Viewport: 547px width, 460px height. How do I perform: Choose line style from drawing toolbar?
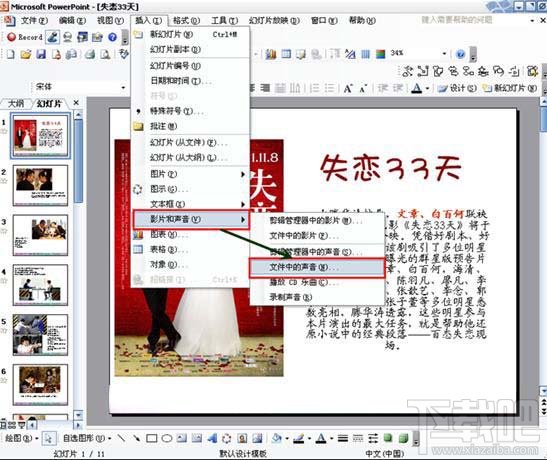[343, 438]
